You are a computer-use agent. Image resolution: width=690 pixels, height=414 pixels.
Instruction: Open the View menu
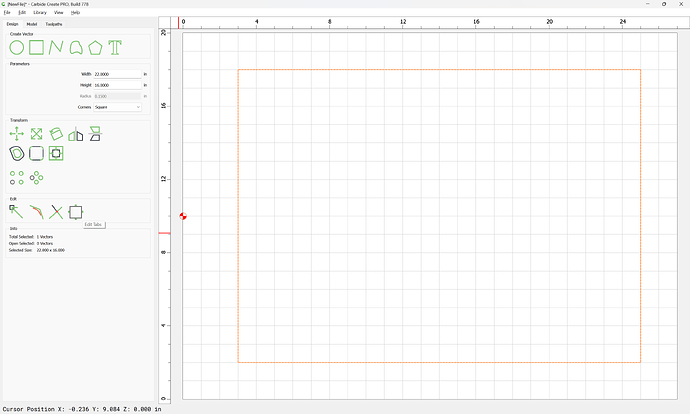point(59,12)
